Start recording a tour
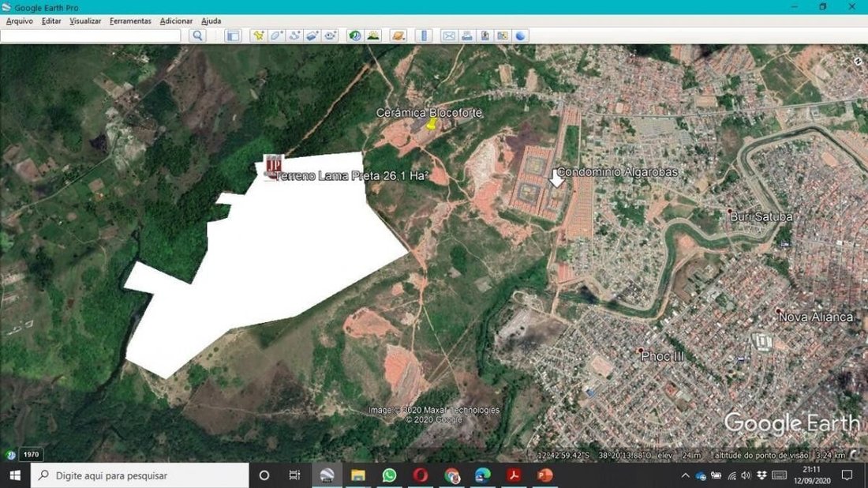 pyautogui.click(x=330, y=36)
